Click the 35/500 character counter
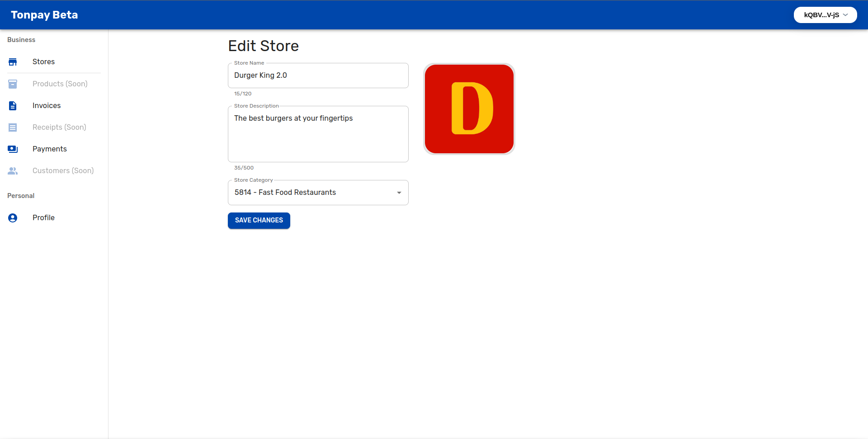The height and width of the screenshot is (439, 868). pos(244,168)
